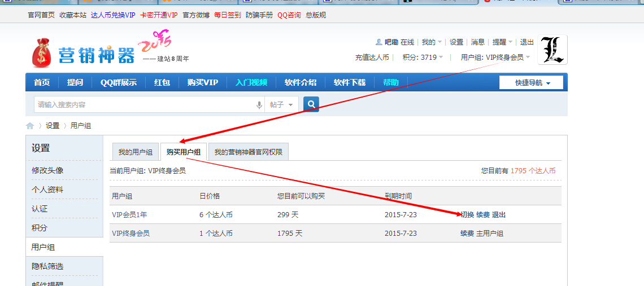The image size is (644, 286).
Task: Expand the 积分: 3719 dropdown
Action: [x=423, y=58]
